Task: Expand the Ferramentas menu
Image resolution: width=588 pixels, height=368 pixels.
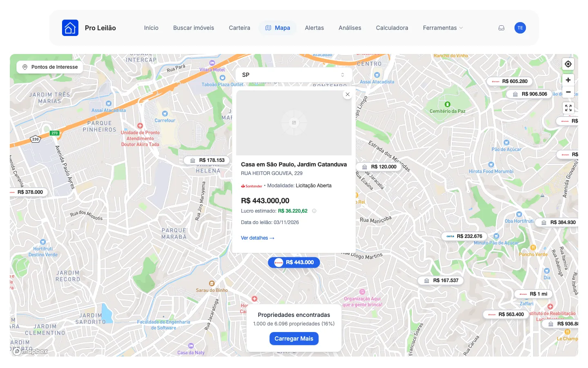Action: click(x=443, y=28)
